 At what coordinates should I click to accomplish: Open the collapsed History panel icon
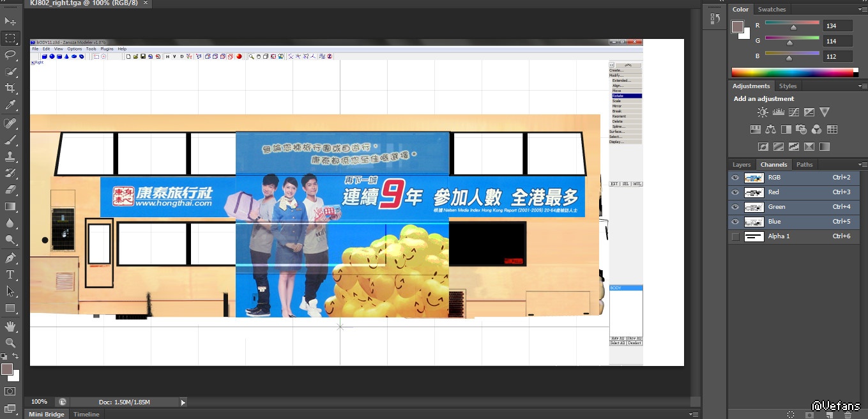point(715,19)
